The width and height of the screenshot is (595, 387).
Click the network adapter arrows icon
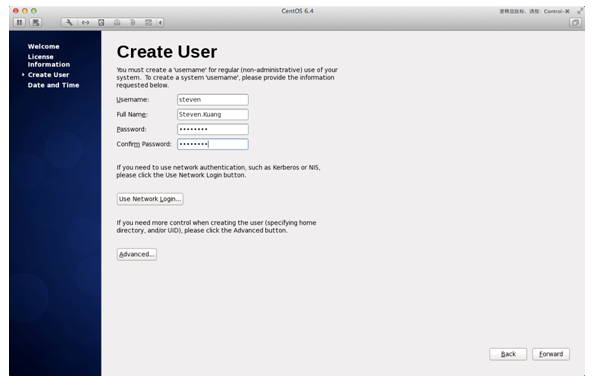point(85,23)
